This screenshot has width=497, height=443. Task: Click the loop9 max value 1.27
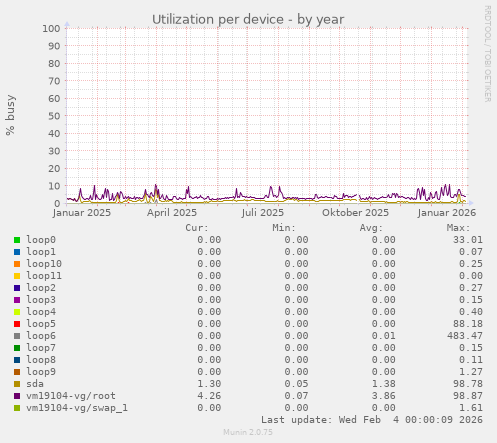pyautogui.click(x=471, y=372)
